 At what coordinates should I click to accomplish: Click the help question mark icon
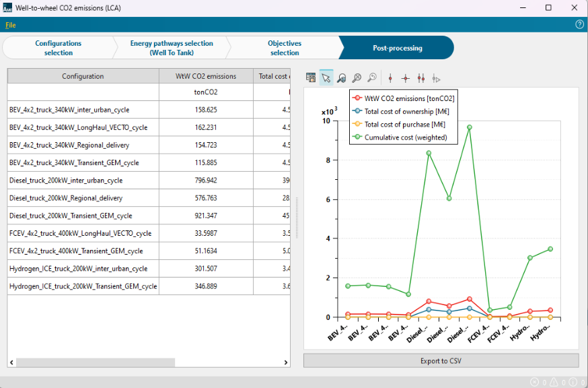click(579, 25)
